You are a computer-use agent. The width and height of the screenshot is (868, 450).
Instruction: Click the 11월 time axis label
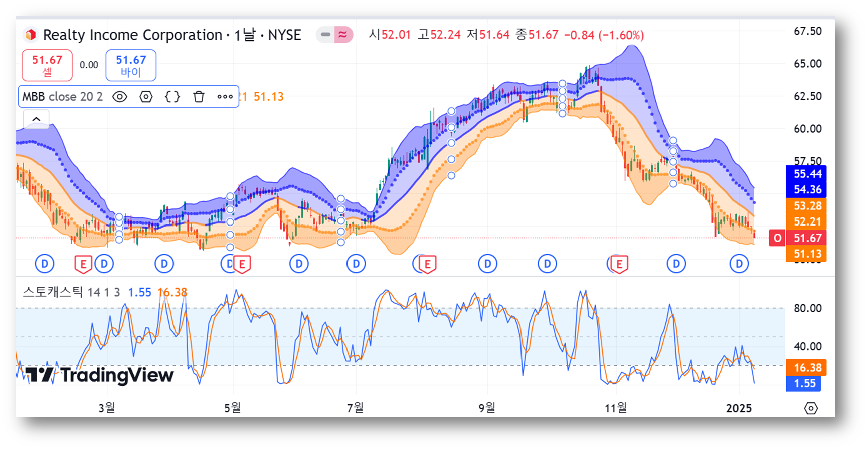tap(615, 408)
